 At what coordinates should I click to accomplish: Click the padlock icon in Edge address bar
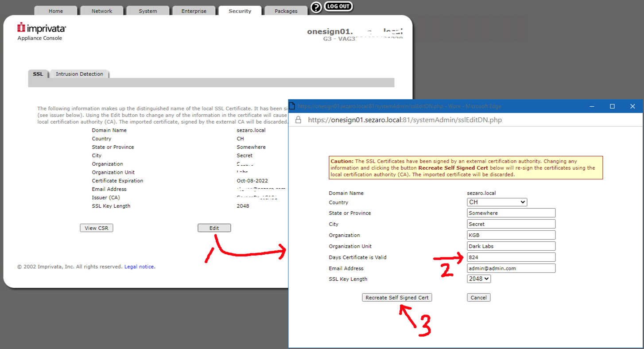click(x=298, y=120)
